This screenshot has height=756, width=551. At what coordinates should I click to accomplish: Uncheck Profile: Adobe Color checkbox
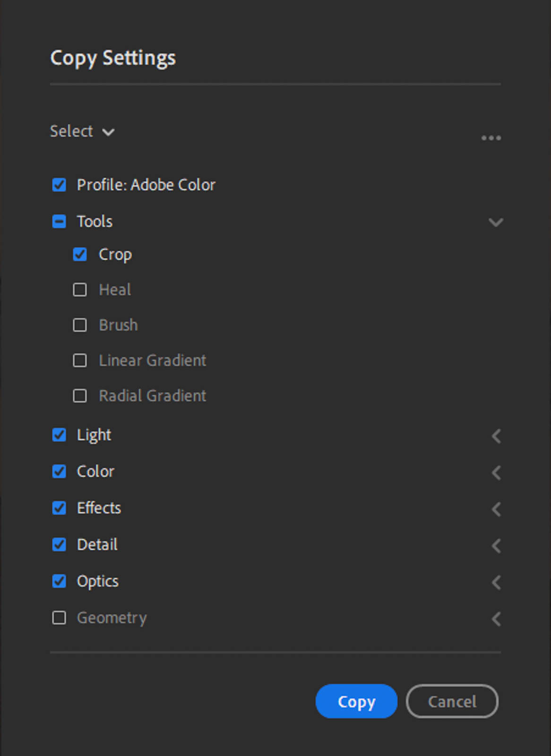click(59, 185)
